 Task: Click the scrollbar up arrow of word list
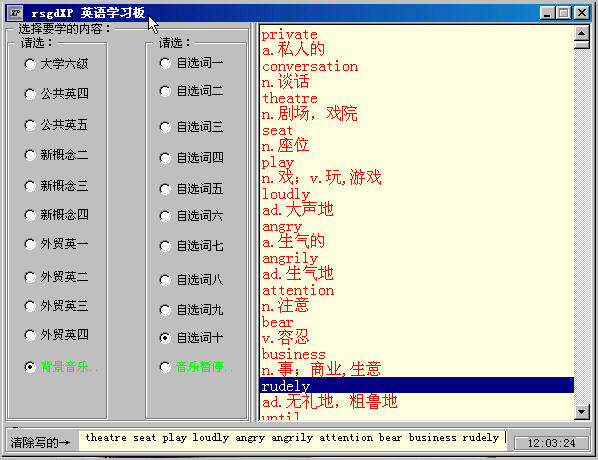(x=582, y=33)
